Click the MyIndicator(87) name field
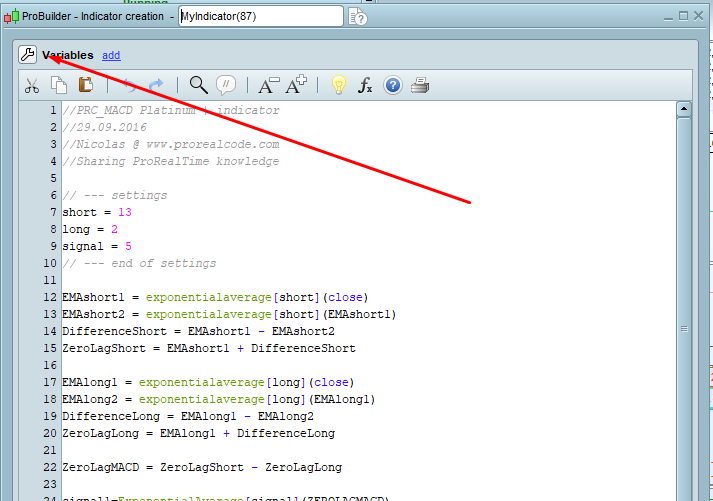This screenshot has width=713, height=501. click(261, 16)
